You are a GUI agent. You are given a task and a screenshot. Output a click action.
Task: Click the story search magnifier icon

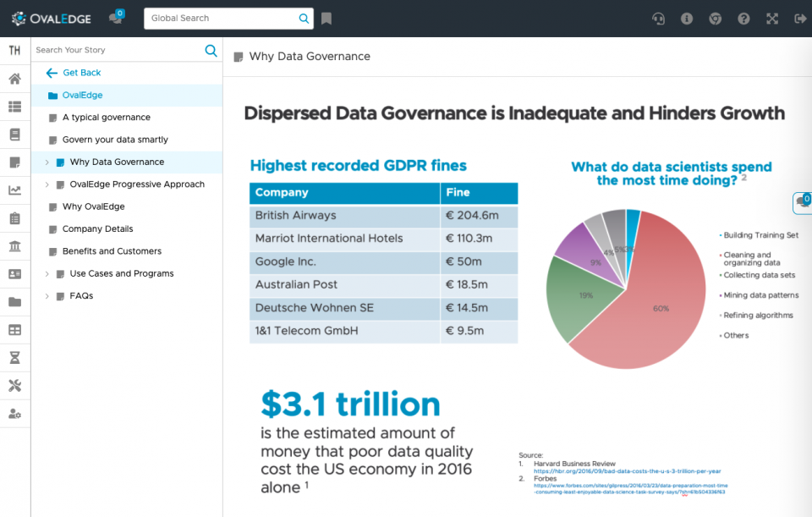[x=211, y=50]
